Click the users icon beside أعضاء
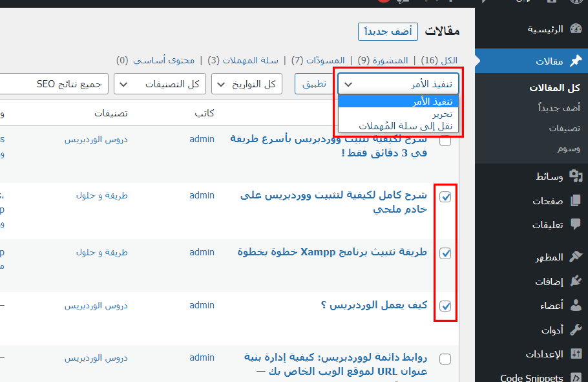 pos(575,305)
